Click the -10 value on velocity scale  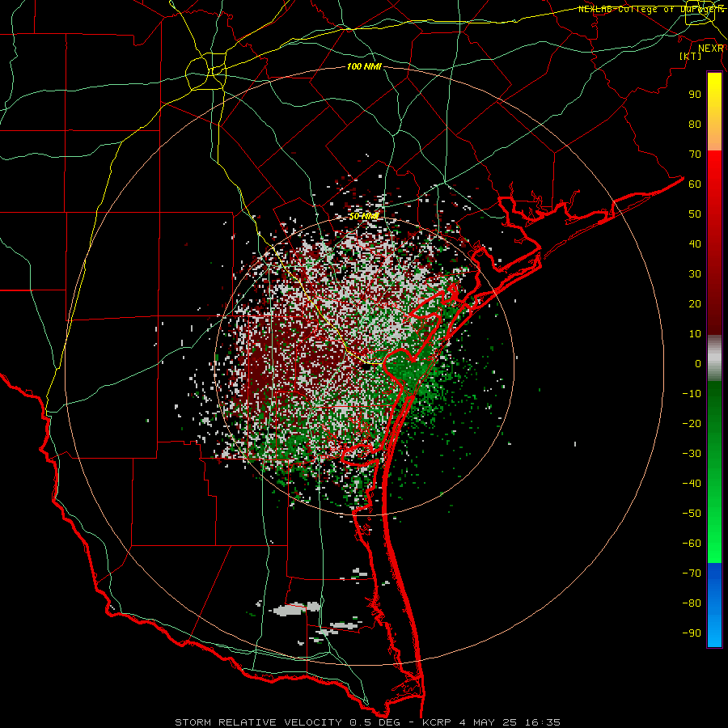point(692,394)
